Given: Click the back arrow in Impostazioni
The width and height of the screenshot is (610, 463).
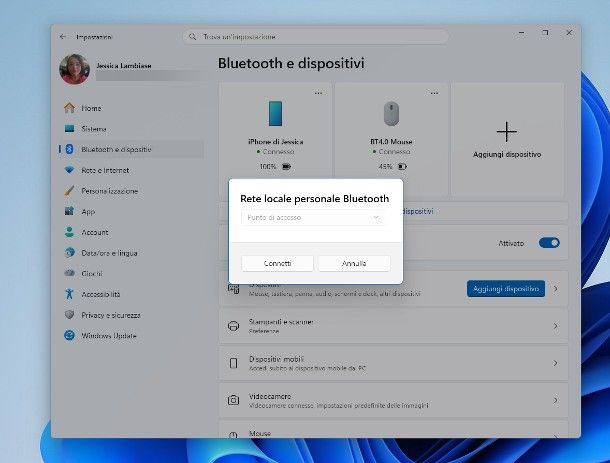Looking at the screenshot, I should (x=63, y=37).
